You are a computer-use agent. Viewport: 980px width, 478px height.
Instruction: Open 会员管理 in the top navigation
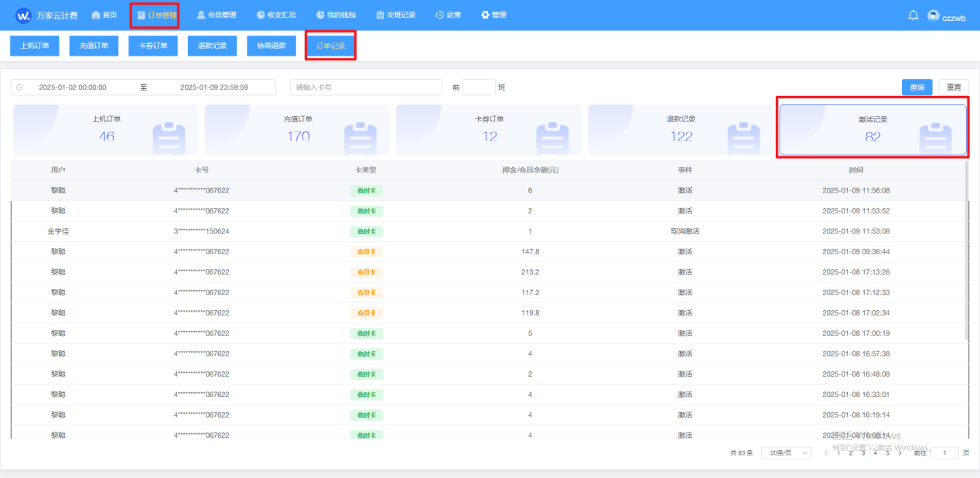217,15
